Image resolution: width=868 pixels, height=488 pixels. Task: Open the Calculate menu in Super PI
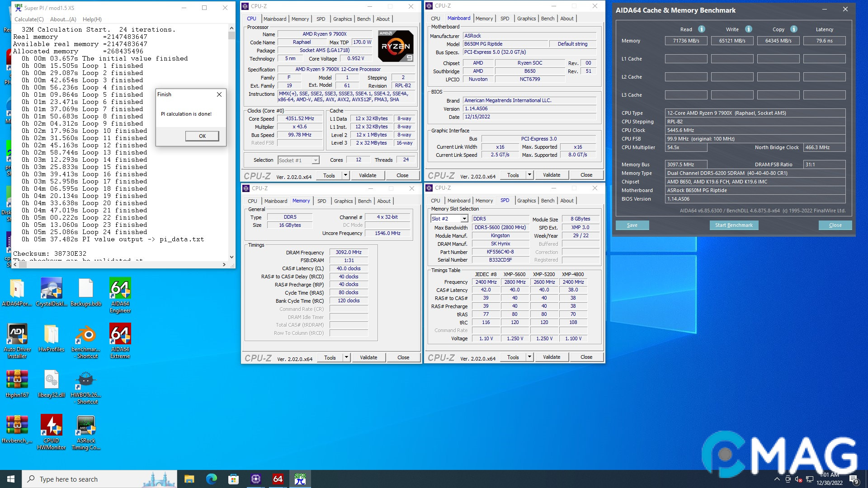pyautogui.click(x=29, y=19)
